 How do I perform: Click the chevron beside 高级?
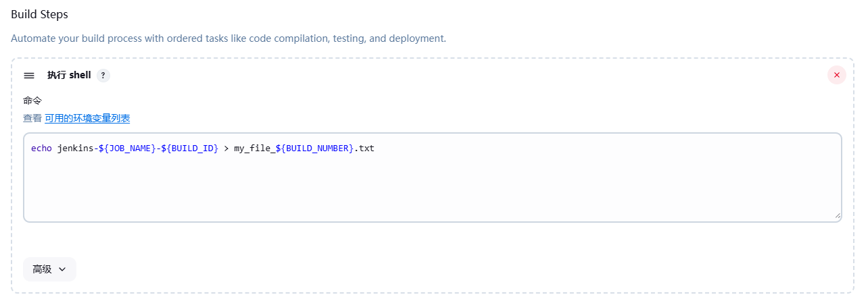[x=62, y=269]
